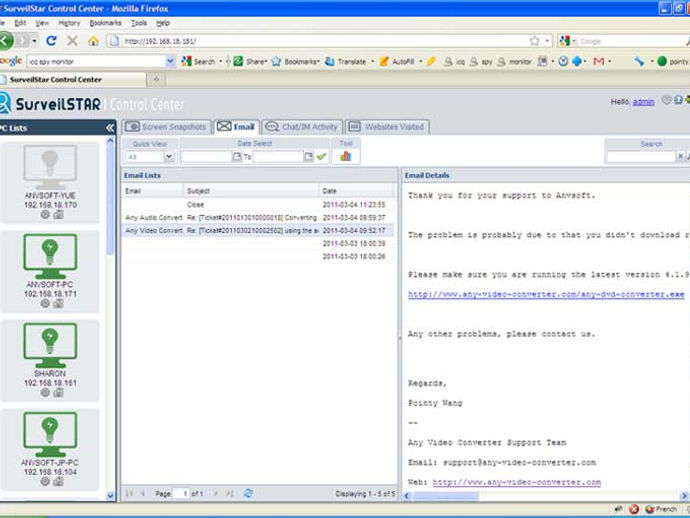Open the Edit menu
The image size is (690, 518).
(x=20, y=23)
